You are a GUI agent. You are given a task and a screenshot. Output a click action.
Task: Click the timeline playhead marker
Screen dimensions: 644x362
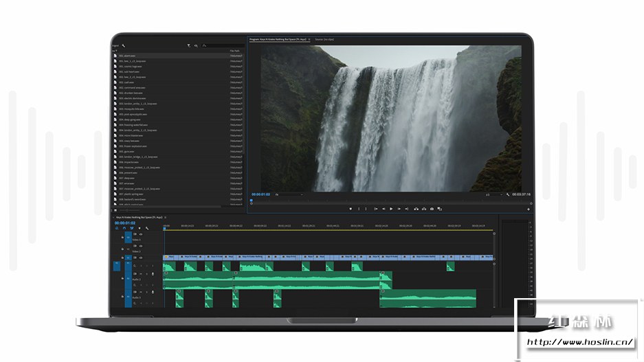(164, 228)
